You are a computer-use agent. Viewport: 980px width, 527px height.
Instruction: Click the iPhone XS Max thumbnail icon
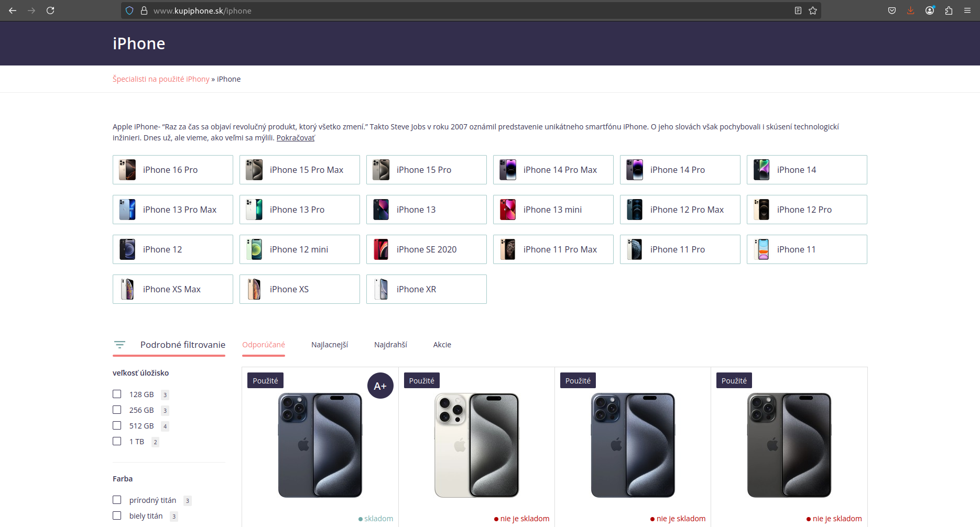pos(127,289)
